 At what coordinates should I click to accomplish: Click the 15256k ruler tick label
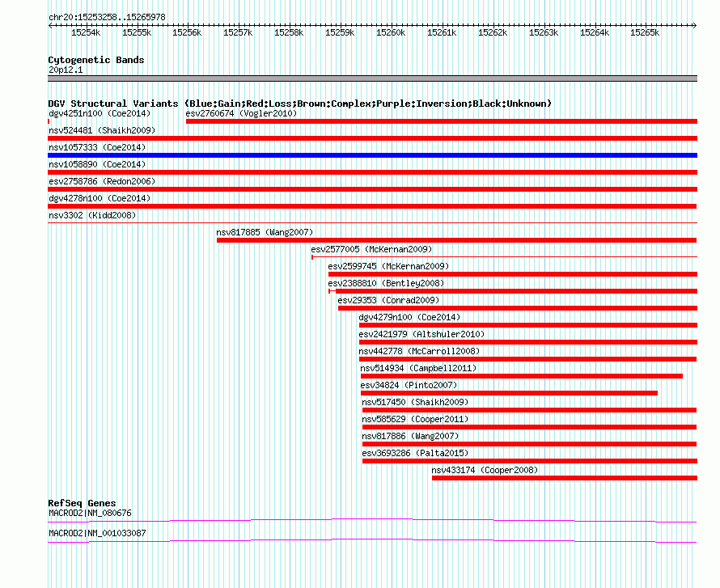187,32
